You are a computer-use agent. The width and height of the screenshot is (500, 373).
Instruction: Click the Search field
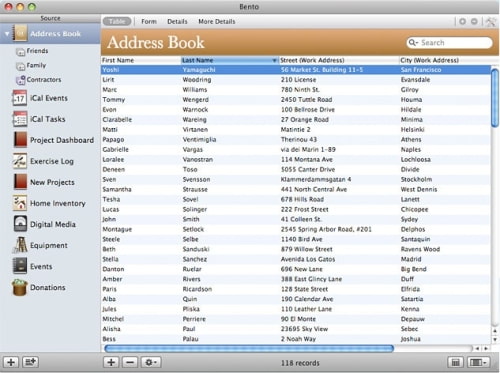[x=449, y=43]
